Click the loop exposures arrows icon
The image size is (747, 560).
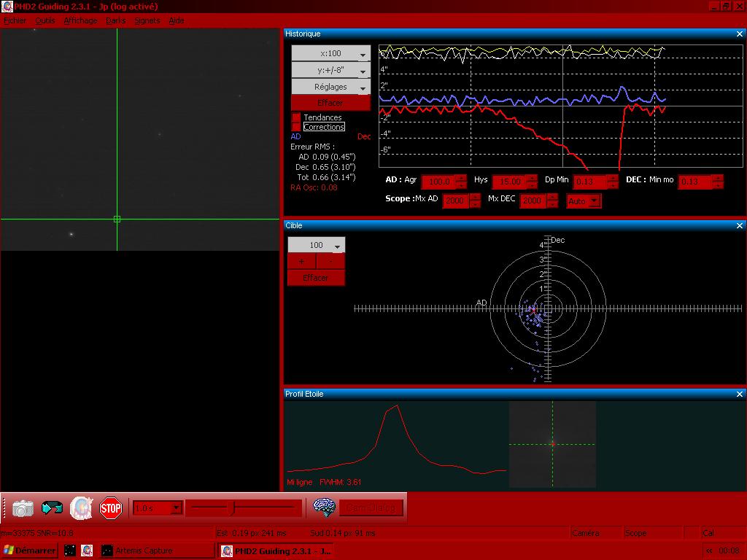click(x=52, y=507)
